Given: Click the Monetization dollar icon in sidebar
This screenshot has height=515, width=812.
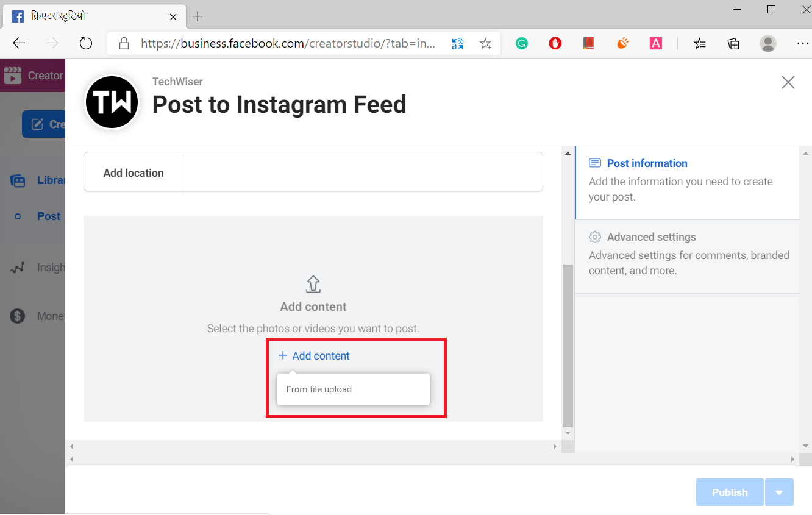Looking at the screenshot, I should point(18,316).
